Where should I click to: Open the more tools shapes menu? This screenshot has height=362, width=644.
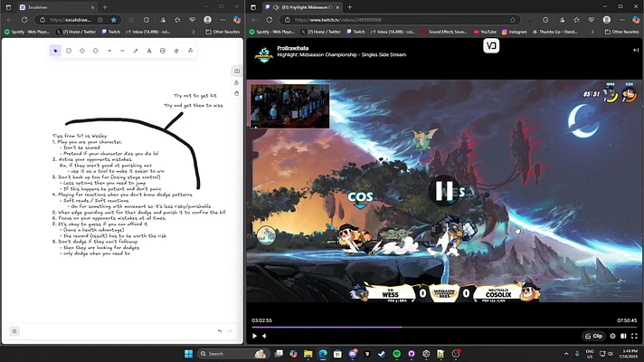[190, 51]
